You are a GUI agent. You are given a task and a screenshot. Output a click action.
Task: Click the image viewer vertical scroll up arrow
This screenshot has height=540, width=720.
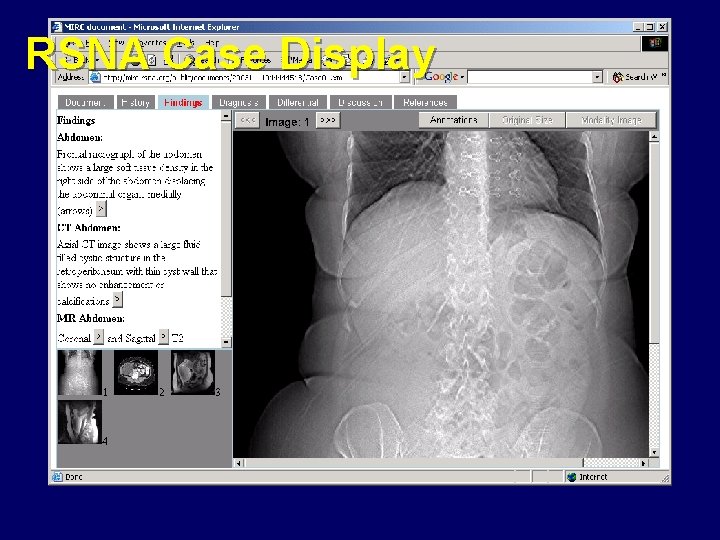[x=654, y=136]
